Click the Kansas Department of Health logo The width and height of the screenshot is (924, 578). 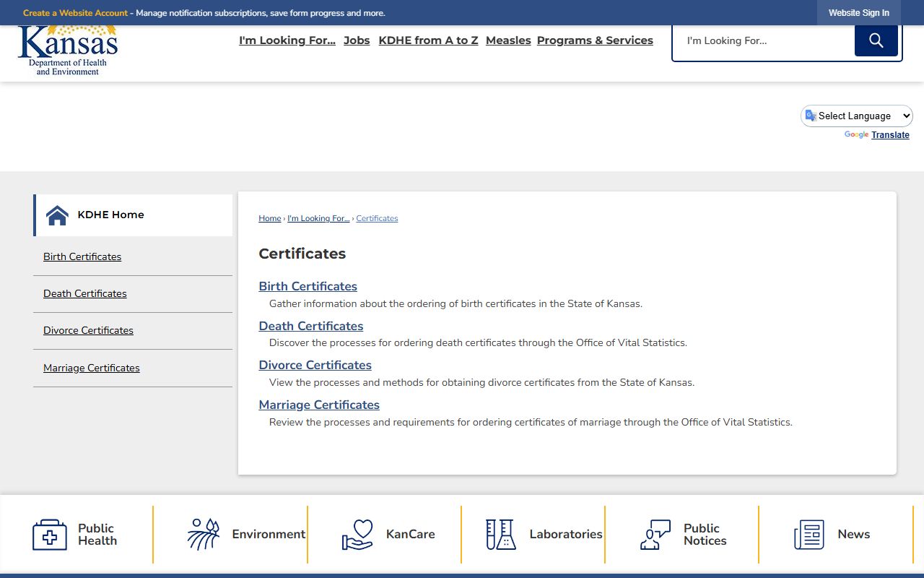[68, 51]
